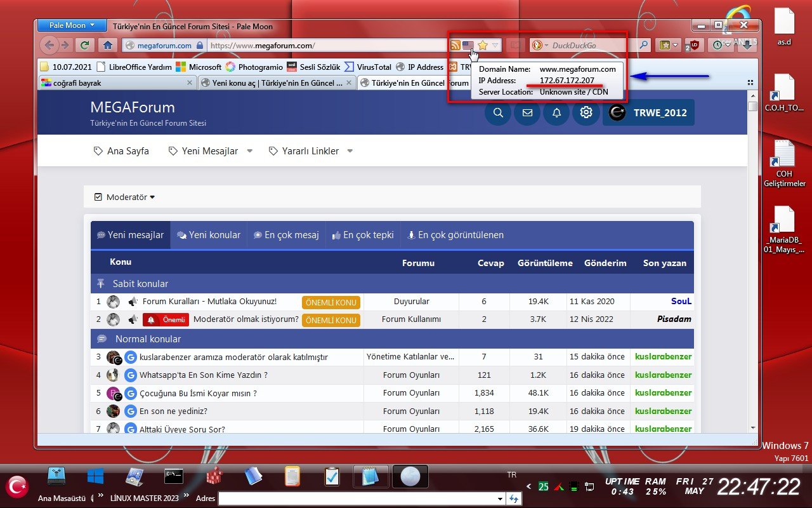Open the VirusTotal bookmark

pos(368,67)
